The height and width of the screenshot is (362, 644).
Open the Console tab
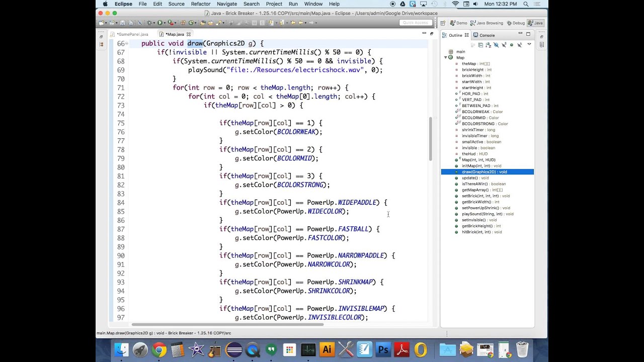click(x=487, y=35)
